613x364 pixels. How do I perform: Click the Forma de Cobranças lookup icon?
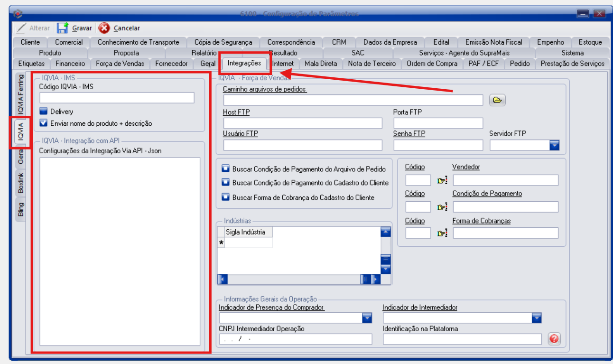point(442,233)
